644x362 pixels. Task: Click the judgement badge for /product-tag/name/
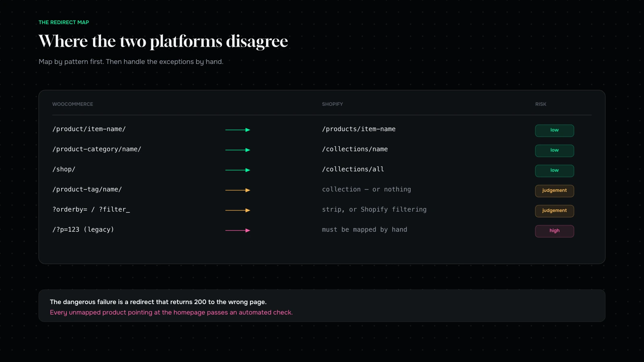point(554,191)
